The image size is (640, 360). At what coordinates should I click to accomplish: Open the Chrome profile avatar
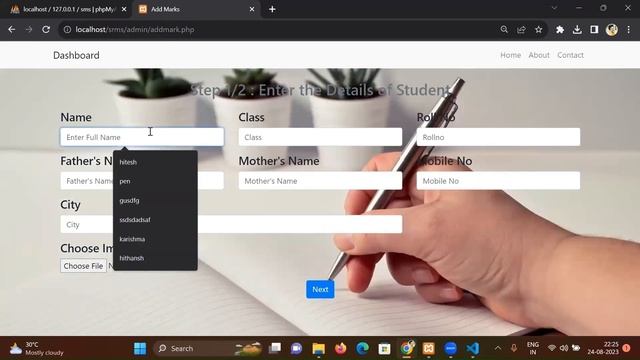[x=611, y=29]
